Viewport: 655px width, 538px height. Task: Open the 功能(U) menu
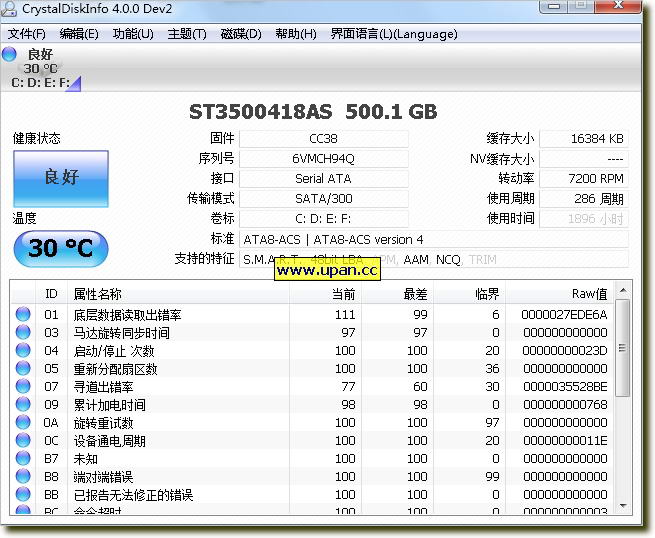click(133, 34)
